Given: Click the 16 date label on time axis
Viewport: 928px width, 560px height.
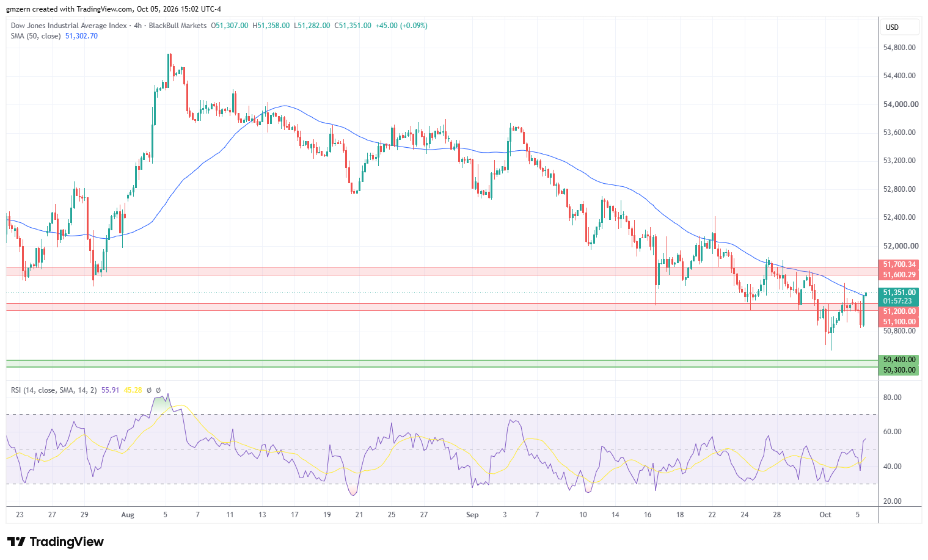Looking at the screenshot, I should [x=648, y=515].
